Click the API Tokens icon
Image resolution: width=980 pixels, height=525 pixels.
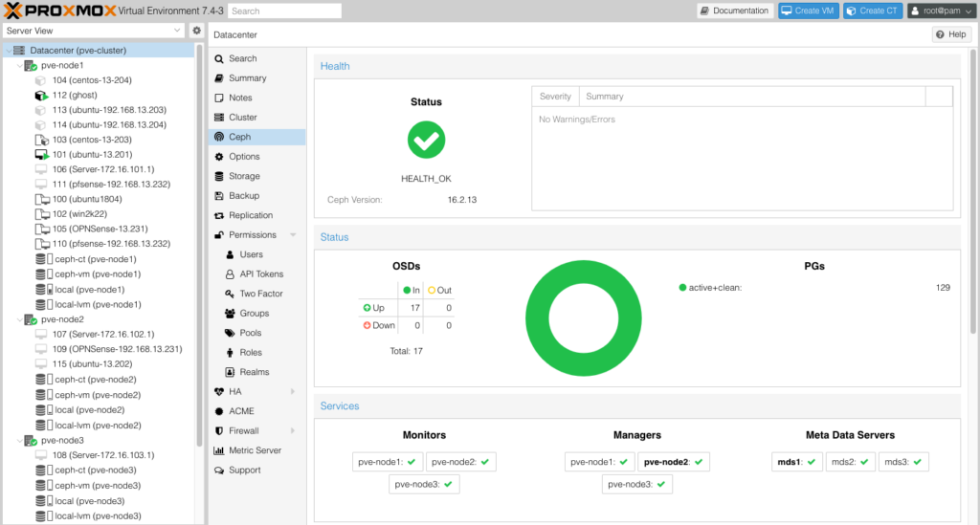click(x=230, y=274)
